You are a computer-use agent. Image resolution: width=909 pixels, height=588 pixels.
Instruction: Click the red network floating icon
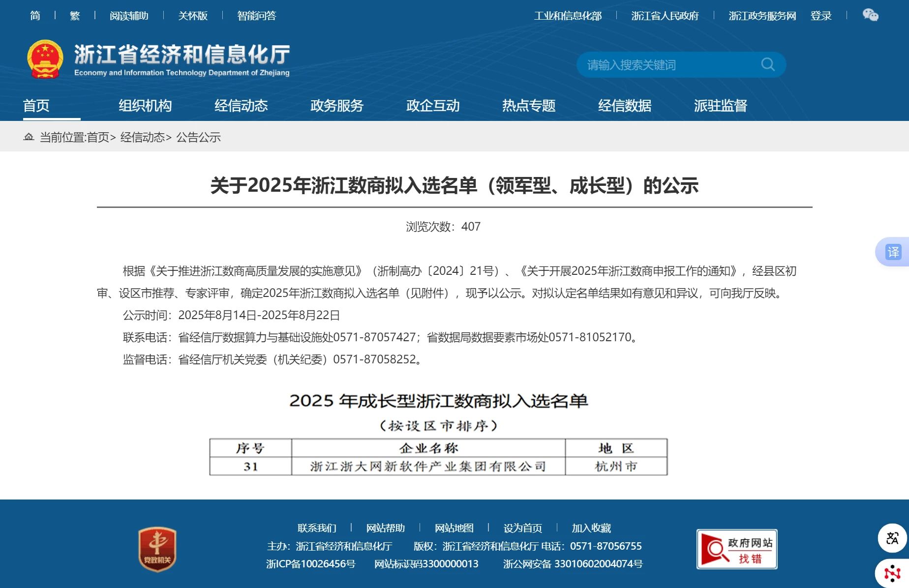(x=892, y=573)
